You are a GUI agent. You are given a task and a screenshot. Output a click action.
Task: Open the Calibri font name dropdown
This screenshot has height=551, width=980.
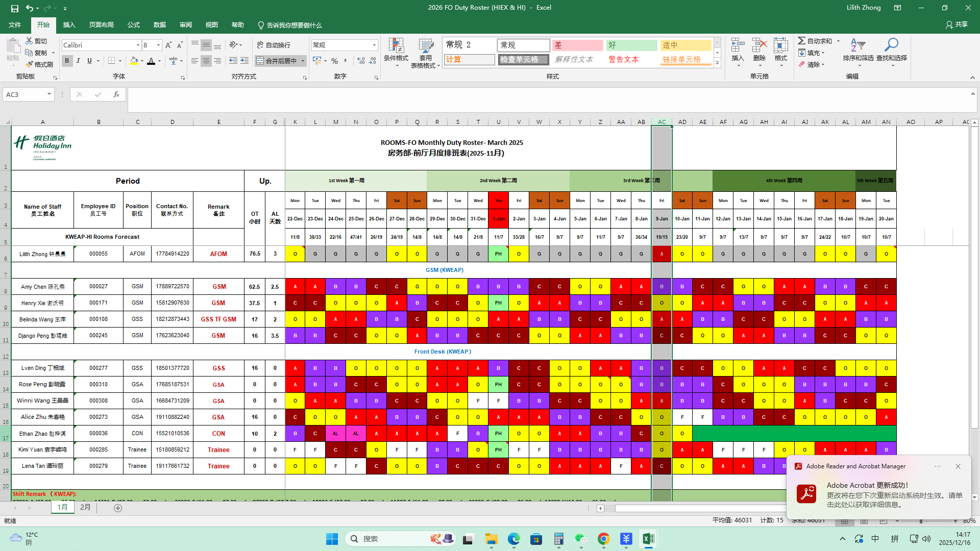[138, 45]
